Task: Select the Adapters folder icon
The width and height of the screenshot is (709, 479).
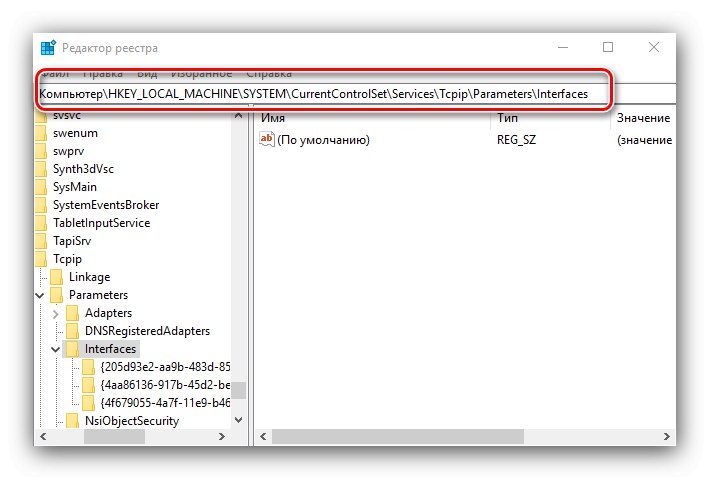Action: click(x=72, y=313)
